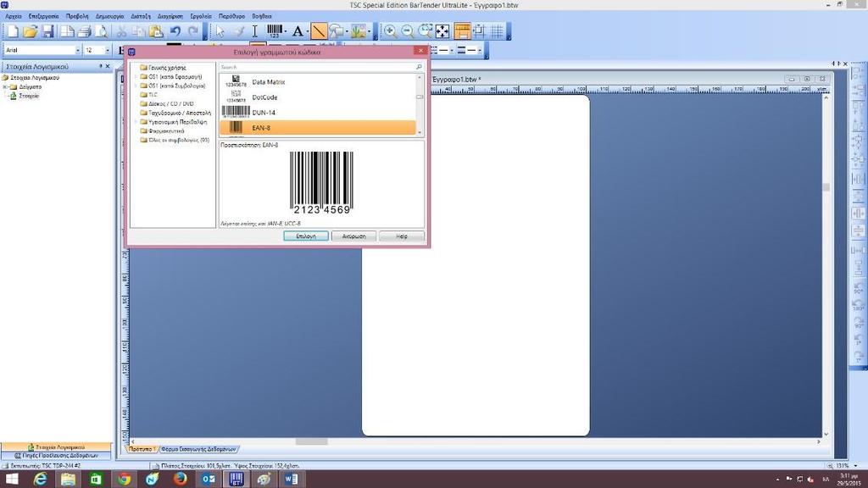The image size is (868, 488).
Task: Open Microsoft Word from the taskbar
Action: coord(292,480)
